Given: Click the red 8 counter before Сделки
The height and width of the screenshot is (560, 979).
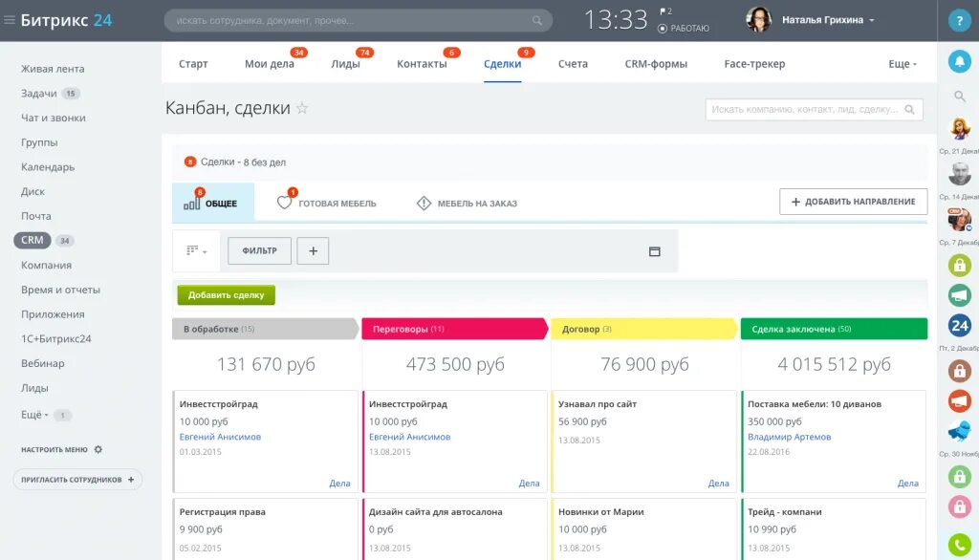Looking at the screenshot, I should click(190, 162).
